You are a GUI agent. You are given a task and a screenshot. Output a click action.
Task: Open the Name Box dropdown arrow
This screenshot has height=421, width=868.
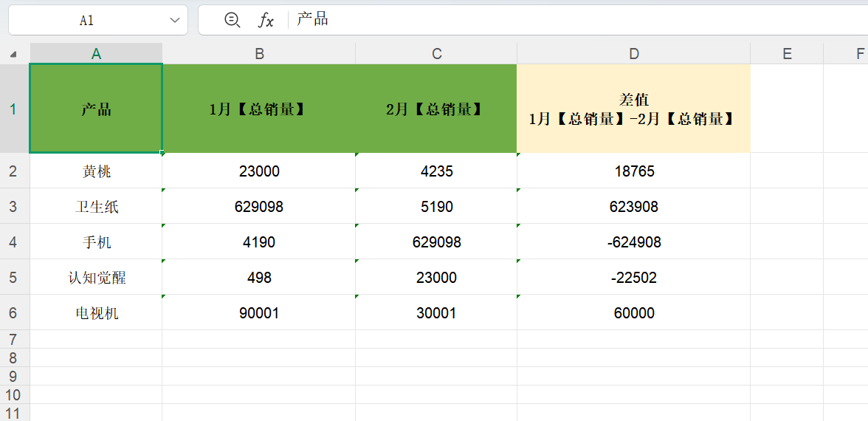175,21
